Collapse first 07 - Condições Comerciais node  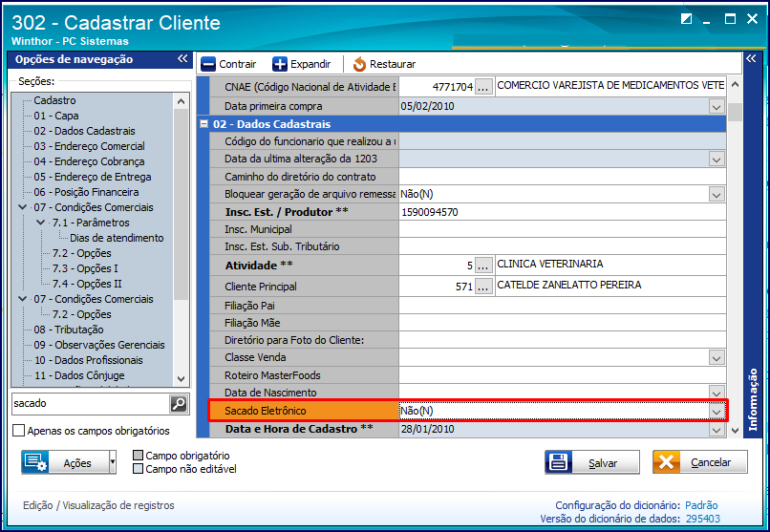pos(22,207)
